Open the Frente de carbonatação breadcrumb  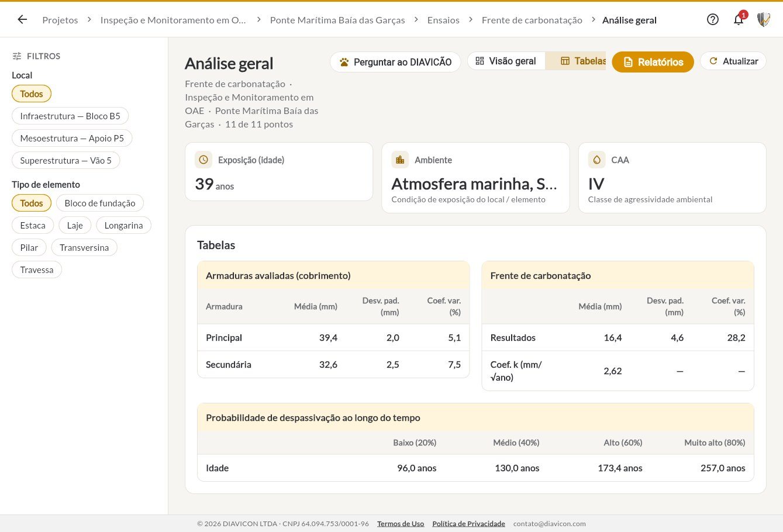[x=532, y=20]
